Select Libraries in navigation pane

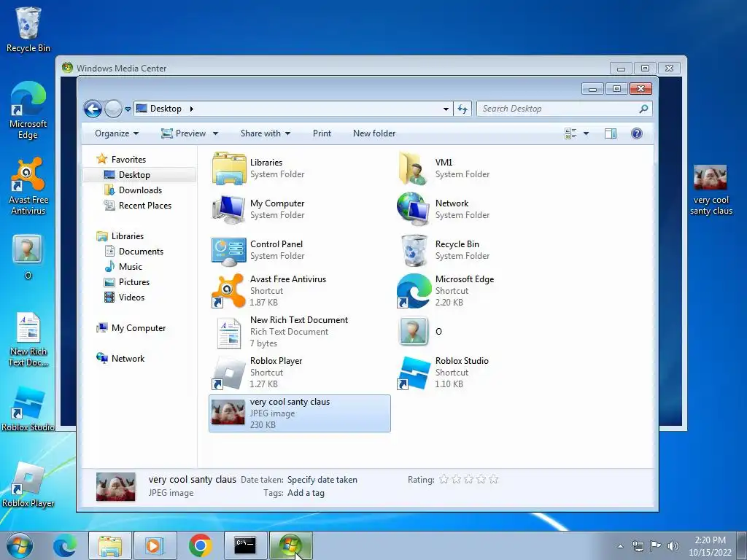(120, 236)
